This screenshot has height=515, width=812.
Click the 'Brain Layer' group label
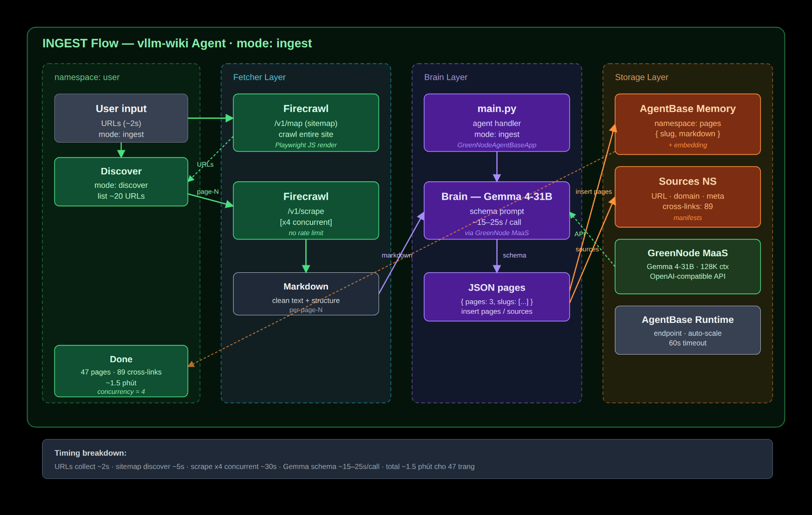[445, 77]
